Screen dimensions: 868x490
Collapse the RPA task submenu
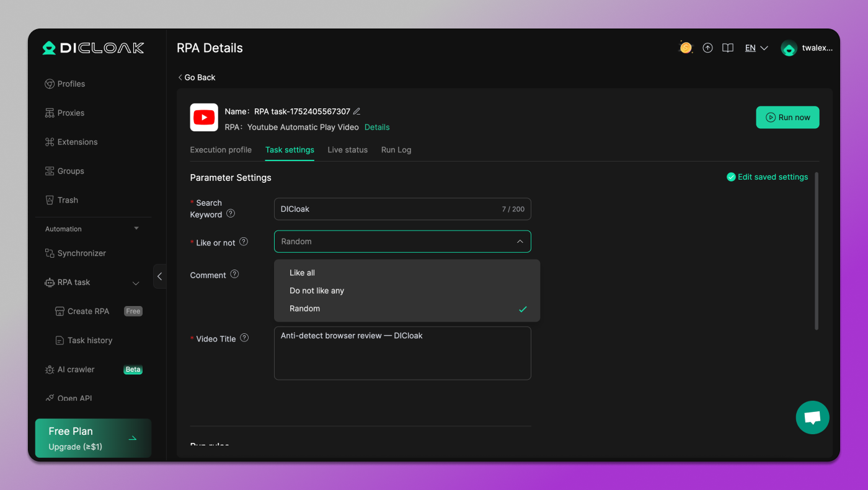(136, 283)
